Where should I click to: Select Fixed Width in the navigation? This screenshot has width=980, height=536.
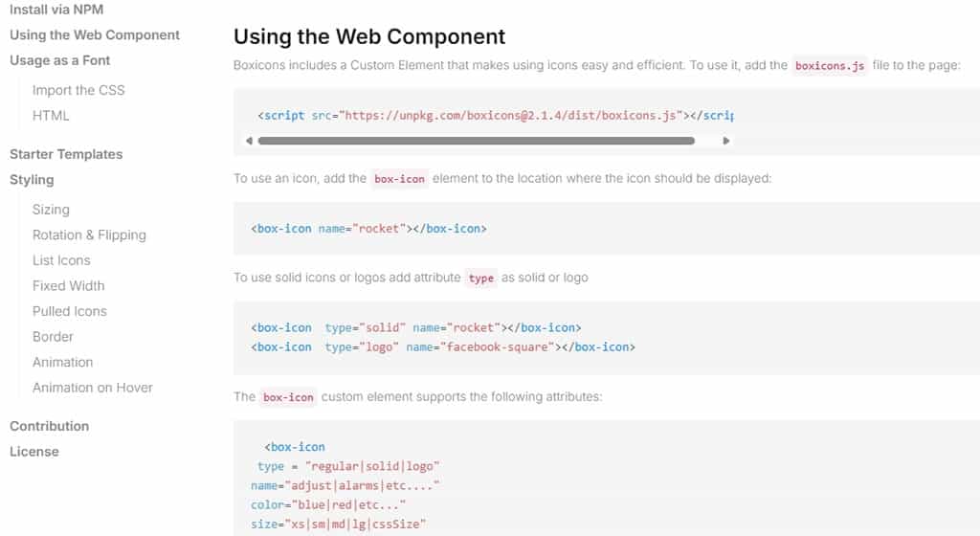pyautogui.click(x=68, y=286)
